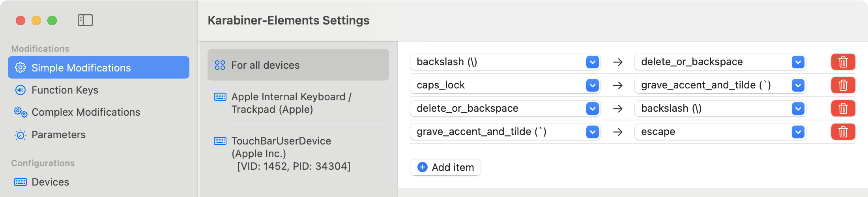Click the For all devices grid icon
Viewport: 868px width, 197px height.
[220, 65]
